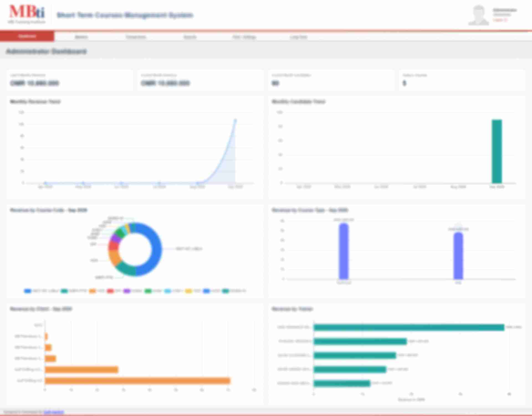Toggle the red legend swatch in the donut chart

tap(110, 291)
